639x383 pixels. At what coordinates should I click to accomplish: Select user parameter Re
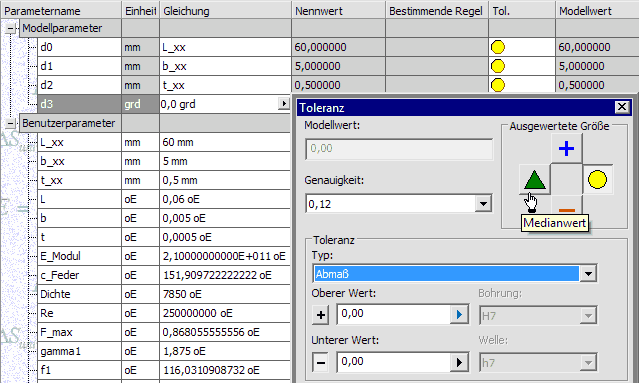click(79, 313)
